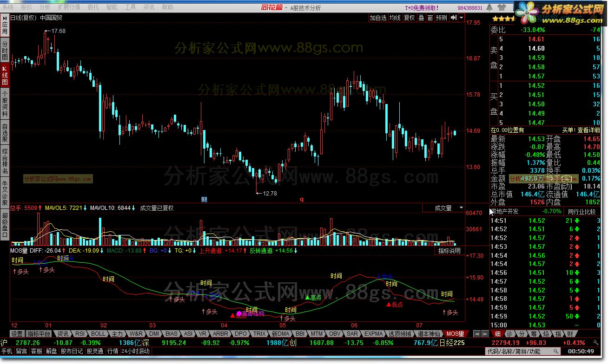Toggle the 均线 moving average button
Screen dimensions: 608x364
395,18
